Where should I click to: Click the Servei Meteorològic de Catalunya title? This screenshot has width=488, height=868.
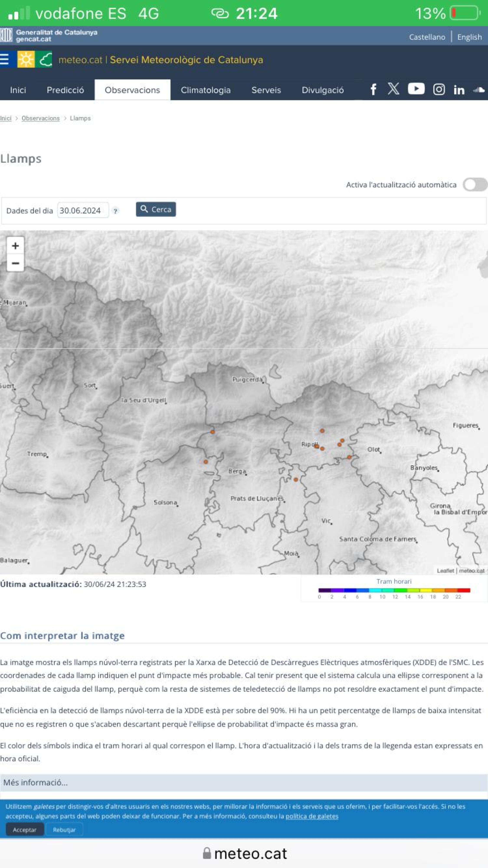tap(186, 60)
